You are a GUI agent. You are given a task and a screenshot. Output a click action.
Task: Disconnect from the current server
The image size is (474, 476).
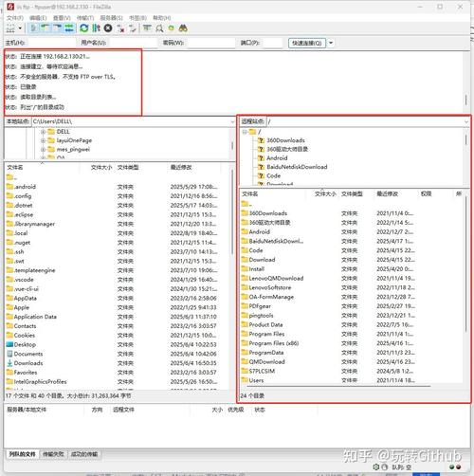[120, 28]
